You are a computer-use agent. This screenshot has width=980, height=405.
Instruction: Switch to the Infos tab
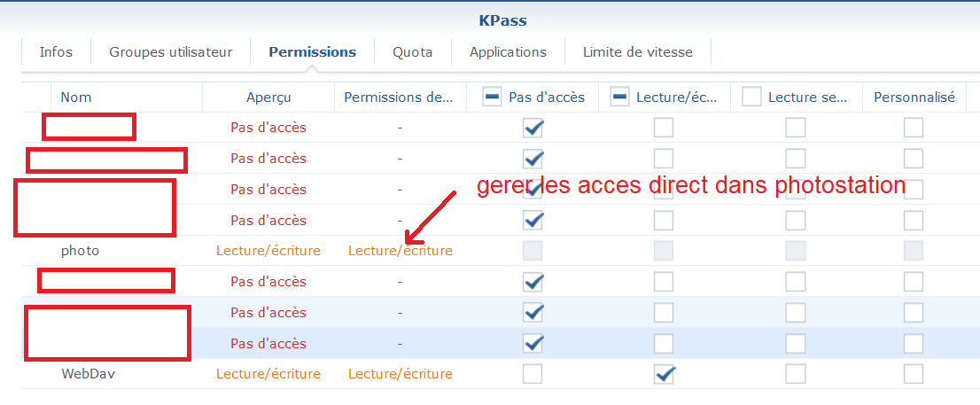tap(56, 52)
